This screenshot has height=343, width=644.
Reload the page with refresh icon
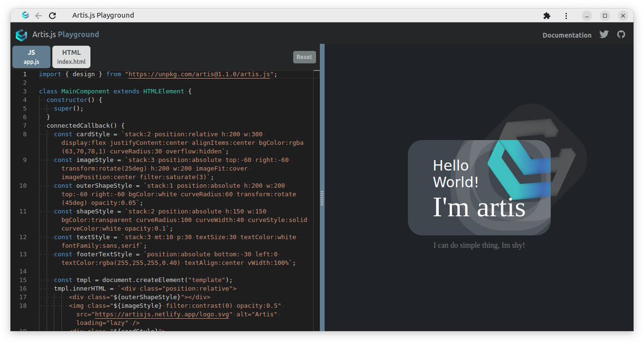pyautogui.click(x=52, y=16)
